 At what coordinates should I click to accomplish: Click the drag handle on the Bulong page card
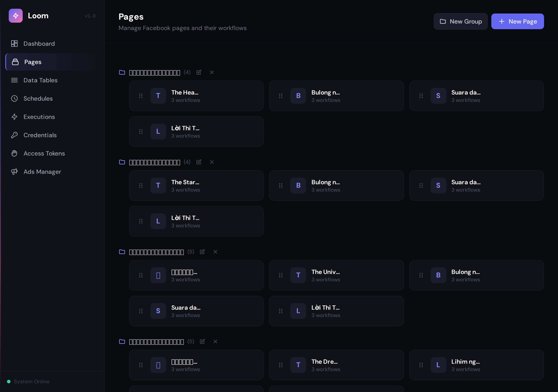(x=281, y=96)
